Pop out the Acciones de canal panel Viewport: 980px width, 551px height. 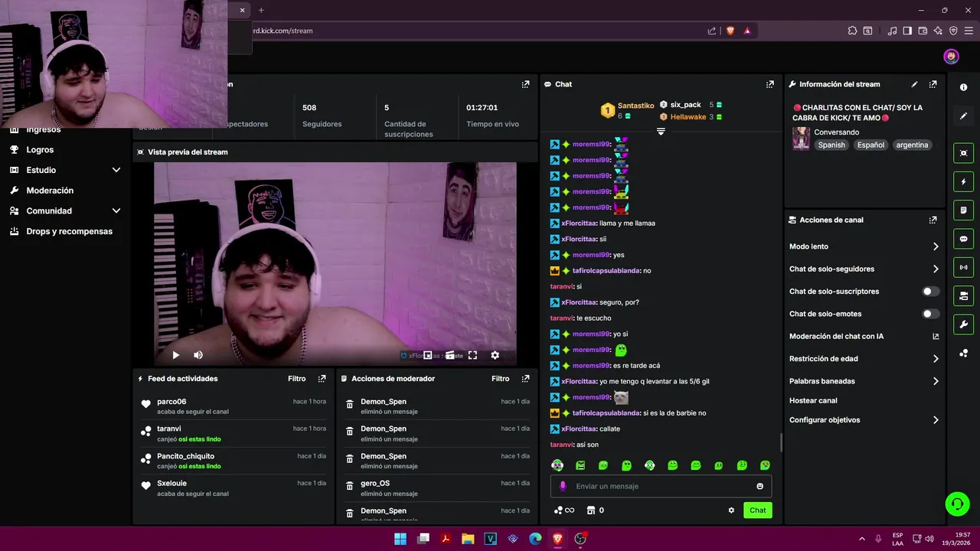tap(933, 220)
